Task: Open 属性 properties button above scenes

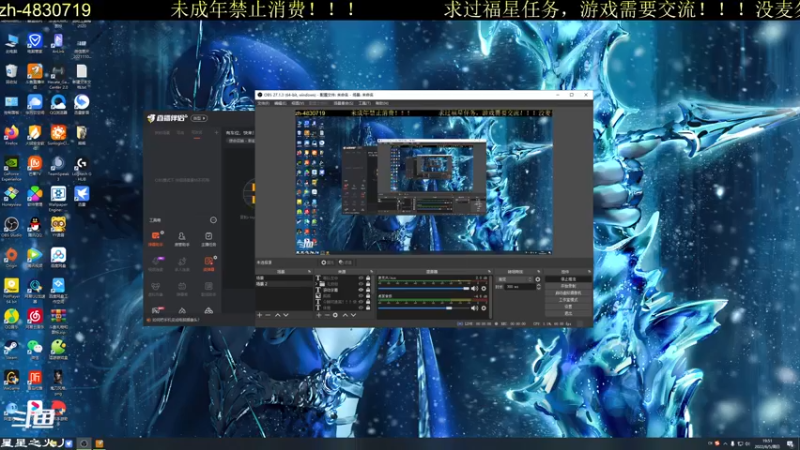Action: pyautogui.click(x=328, y=263)
